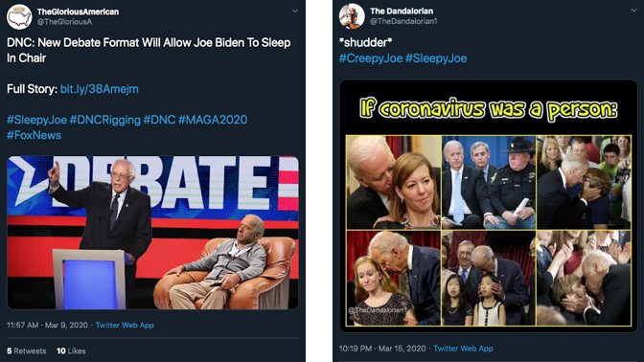644x362 pixels.
Task: Expand TheGloriousAmerican tweet options chevron
Action: coord(295,11)
